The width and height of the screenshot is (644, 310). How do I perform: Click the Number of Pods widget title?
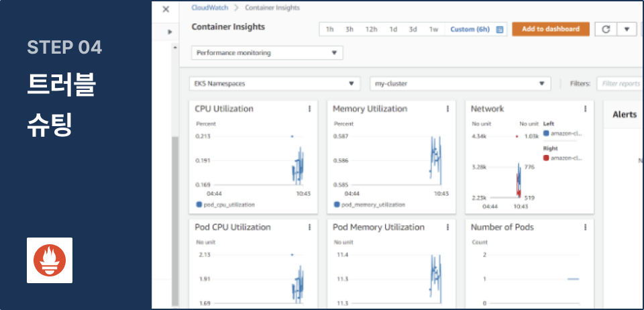502,227
